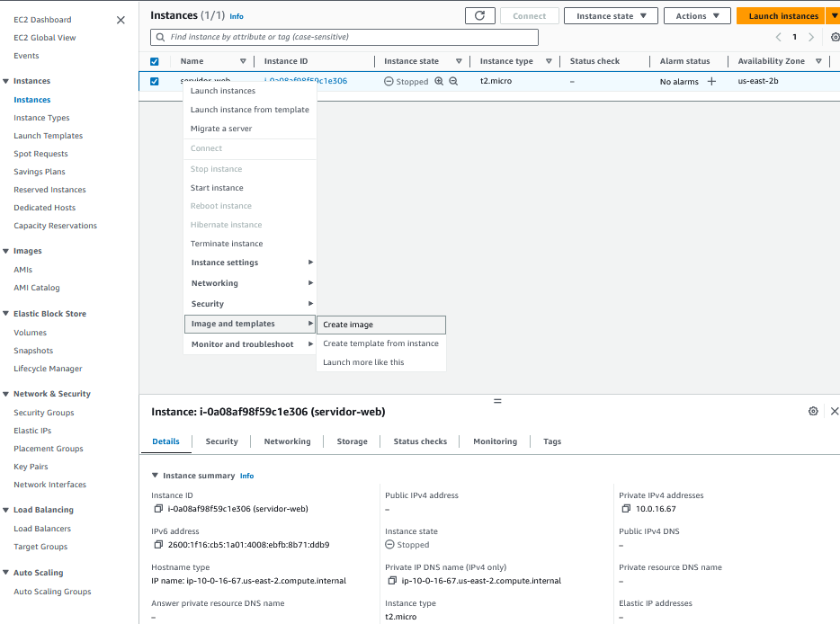Screen dimensions: 840x624
Task: Click the Launch instances orange button
Action: pyautogui.click(x=782, y=15)
